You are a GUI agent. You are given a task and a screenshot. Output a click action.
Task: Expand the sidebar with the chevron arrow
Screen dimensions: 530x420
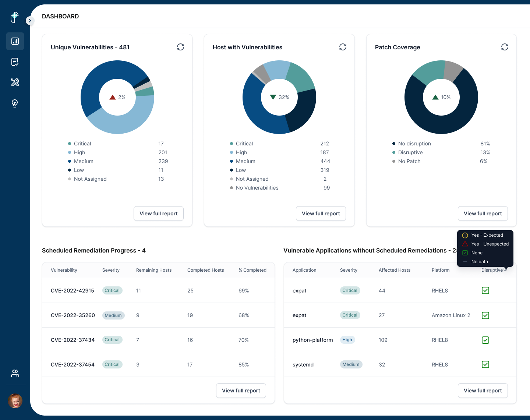pyautogui.click(x=30, y=21)
